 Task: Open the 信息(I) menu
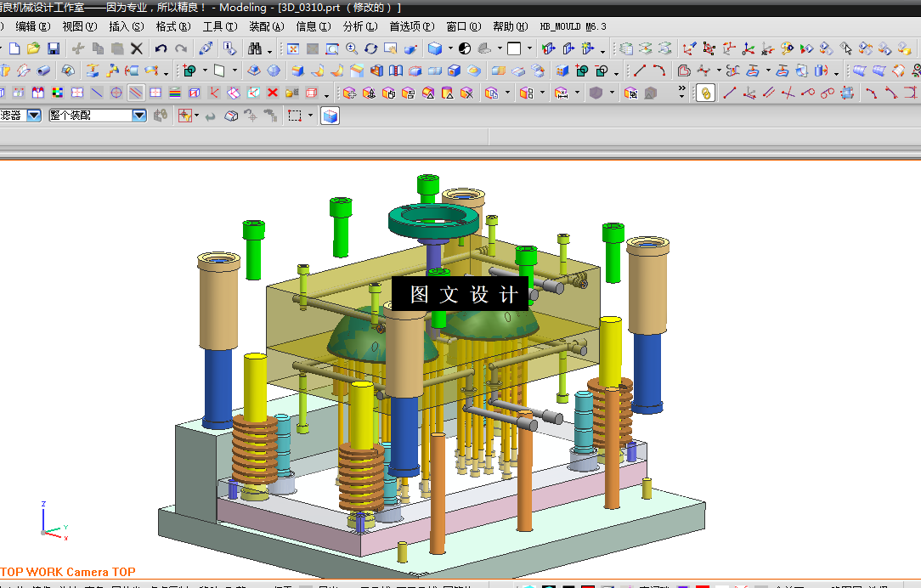point(314,26)
